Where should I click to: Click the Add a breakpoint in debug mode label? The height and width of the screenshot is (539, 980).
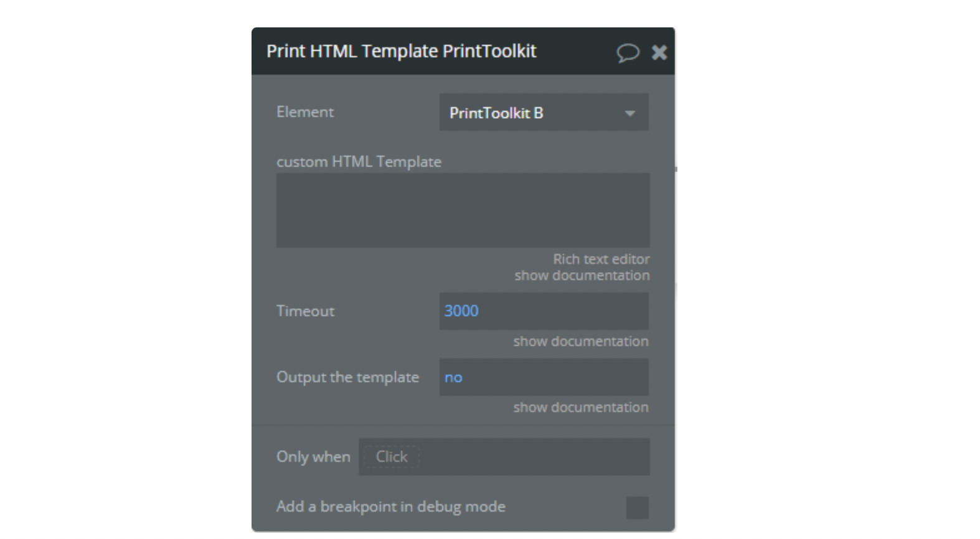(x=390, y=507)
